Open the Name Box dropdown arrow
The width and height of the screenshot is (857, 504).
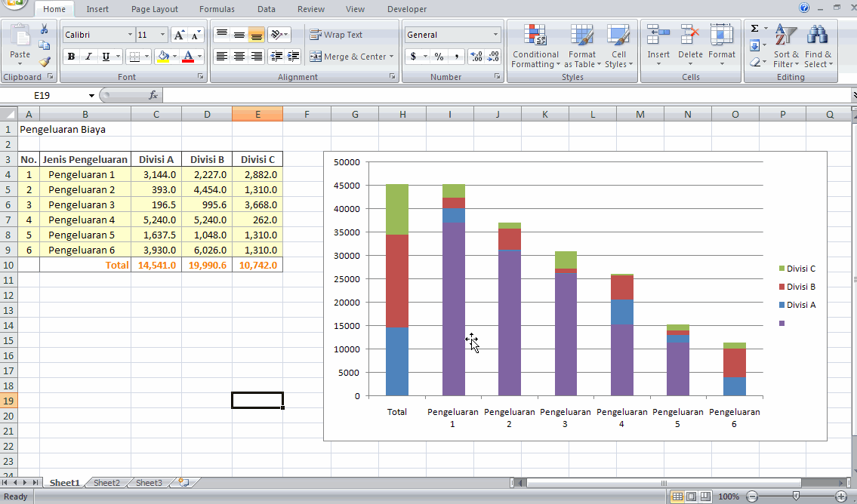tap(91, 96)
